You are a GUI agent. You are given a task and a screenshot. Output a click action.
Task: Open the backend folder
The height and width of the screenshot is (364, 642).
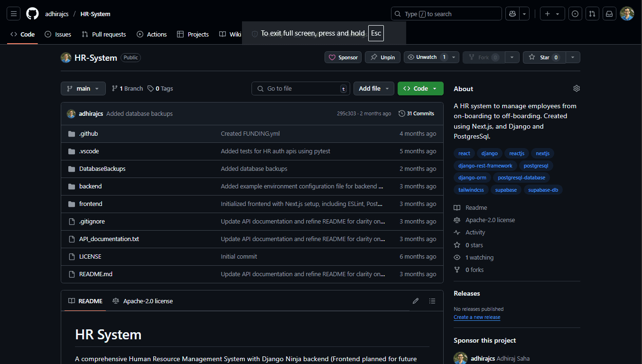click(x=90, y=187)
